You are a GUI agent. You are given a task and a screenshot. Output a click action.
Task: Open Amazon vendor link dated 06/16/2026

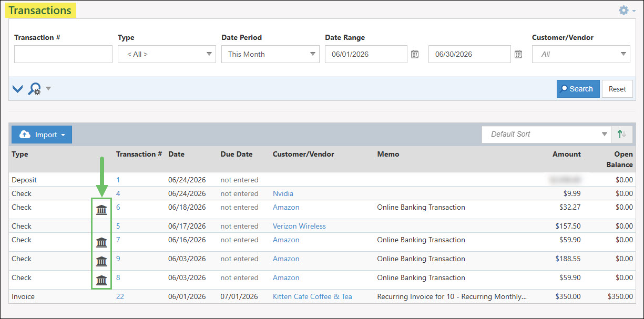click(x=286, y=240)
